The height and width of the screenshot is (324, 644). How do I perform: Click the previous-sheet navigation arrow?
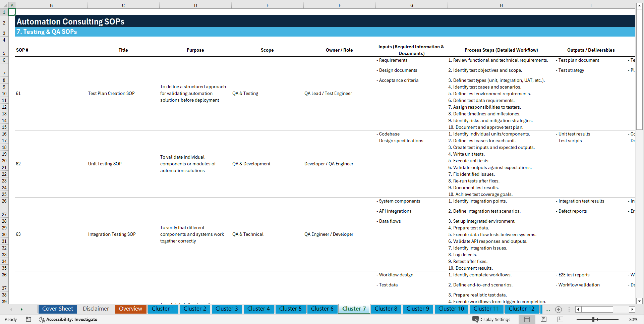pos(11,309)
